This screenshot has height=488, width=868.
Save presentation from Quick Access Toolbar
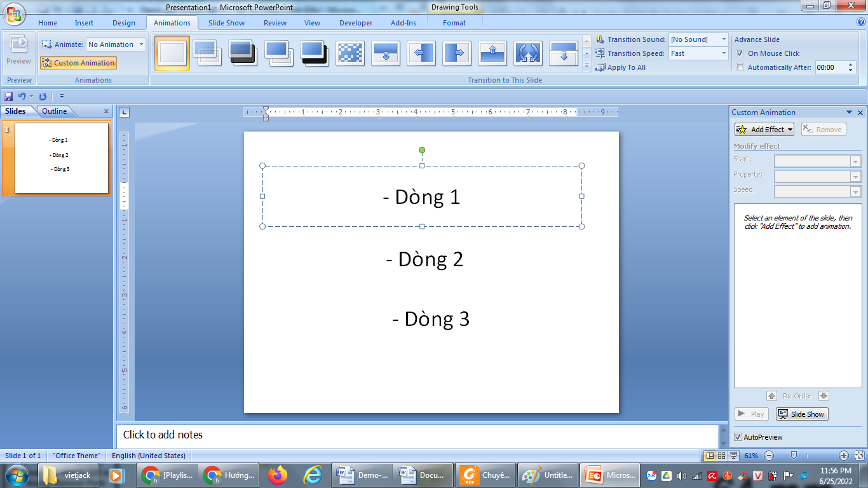click(x=9, y=97)
